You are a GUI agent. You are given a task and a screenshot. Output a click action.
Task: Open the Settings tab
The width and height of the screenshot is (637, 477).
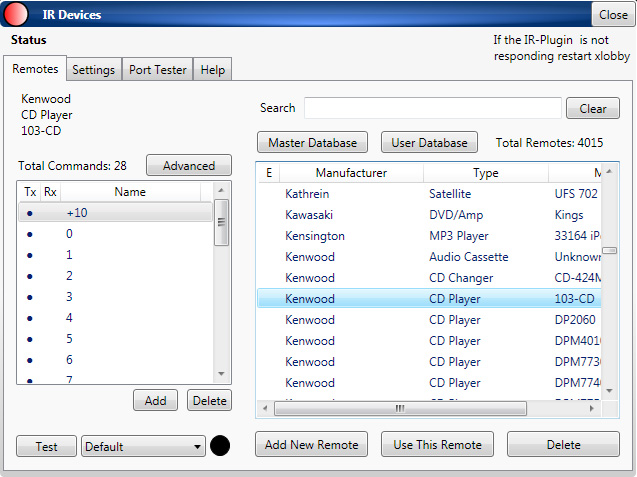coord(93,69)
